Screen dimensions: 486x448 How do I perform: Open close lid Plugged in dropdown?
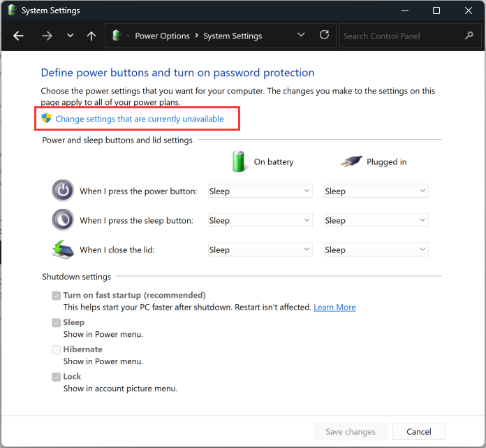tap(376, 250)
